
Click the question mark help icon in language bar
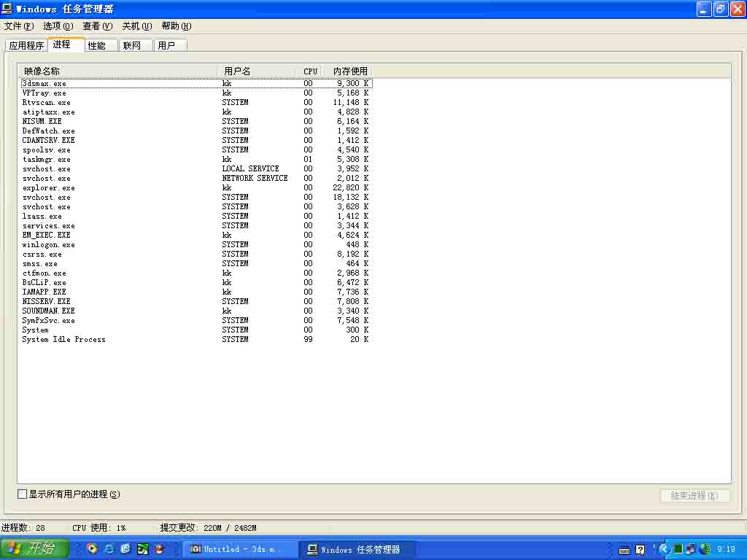coord(640,550)
